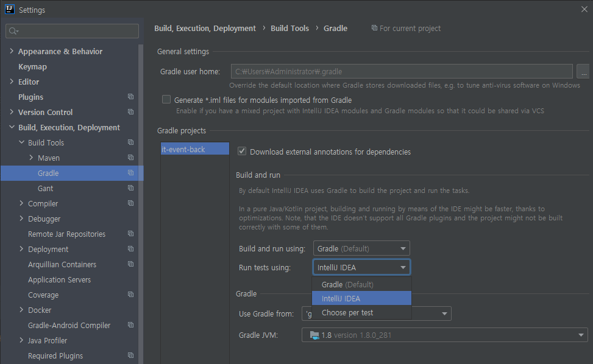Screen dimensions: 593x364
Task: Select the it-event-back project
Action: click(195, 149)
